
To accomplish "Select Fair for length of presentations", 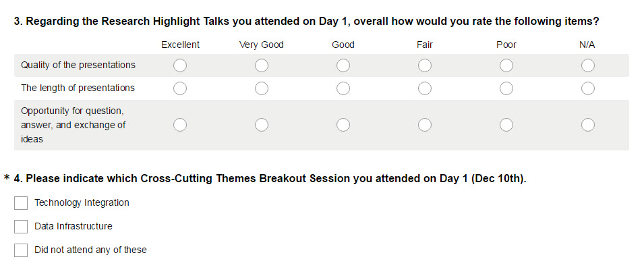I will pyautogui.click(x=425, y=88).
